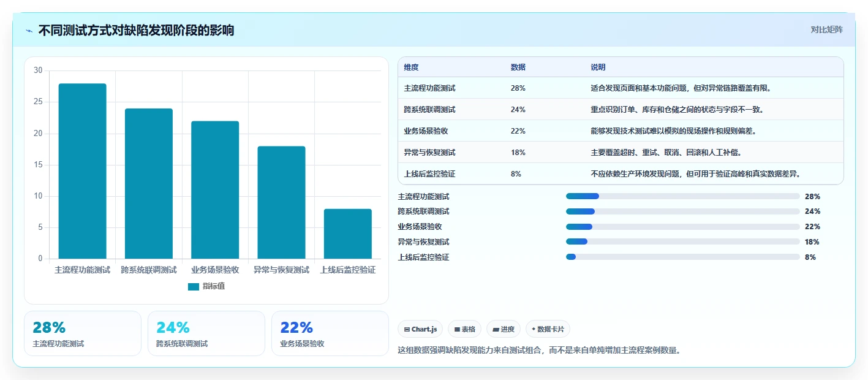
Task: Click the 进度 chip icon
Action: coord(496,330)
